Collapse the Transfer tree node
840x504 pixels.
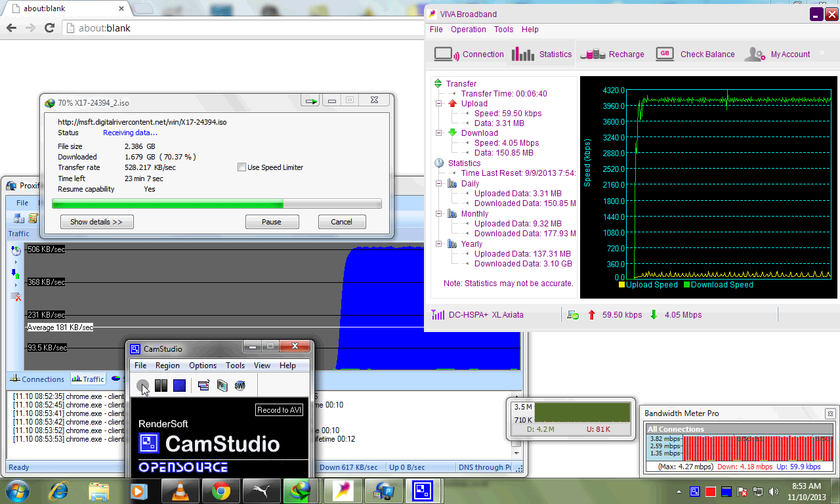[x=438, y=83]
